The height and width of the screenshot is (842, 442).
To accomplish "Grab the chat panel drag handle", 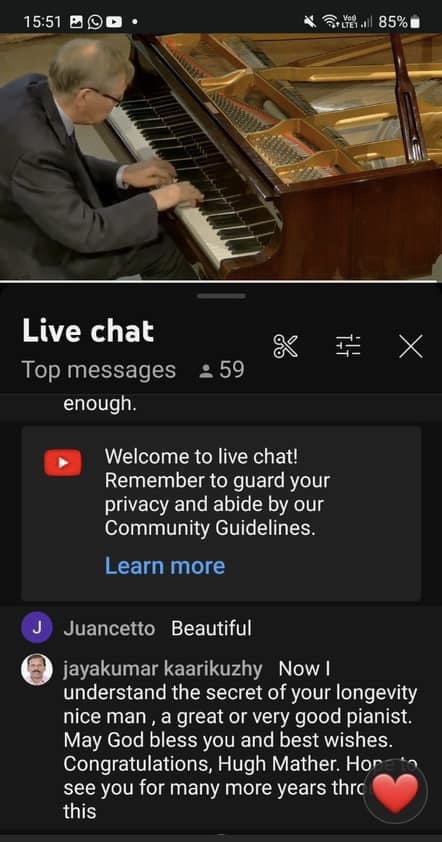I will [221, 296].
